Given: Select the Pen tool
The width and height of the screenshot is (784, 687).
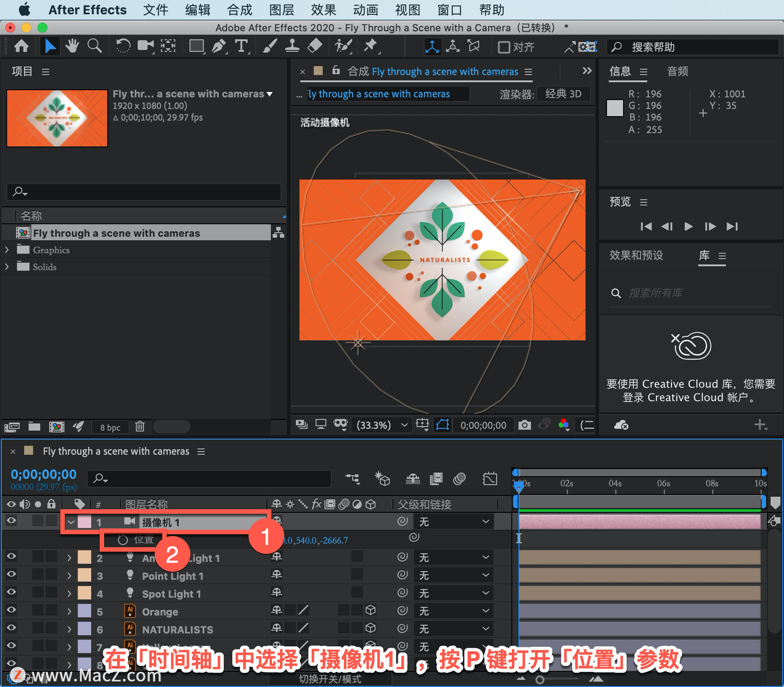Looking at the screenshot, I should point(219,46).
